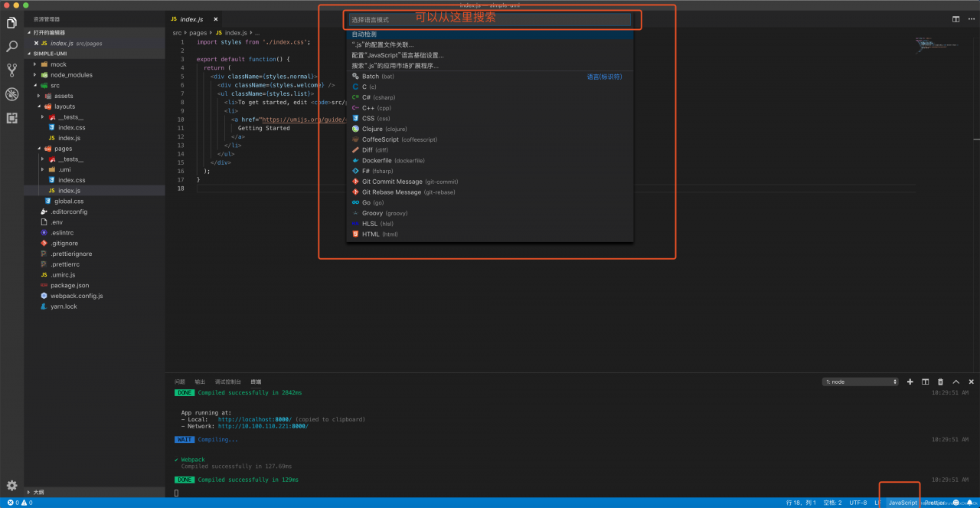Open the Search view in activity bar

click(x=11, y=47)
